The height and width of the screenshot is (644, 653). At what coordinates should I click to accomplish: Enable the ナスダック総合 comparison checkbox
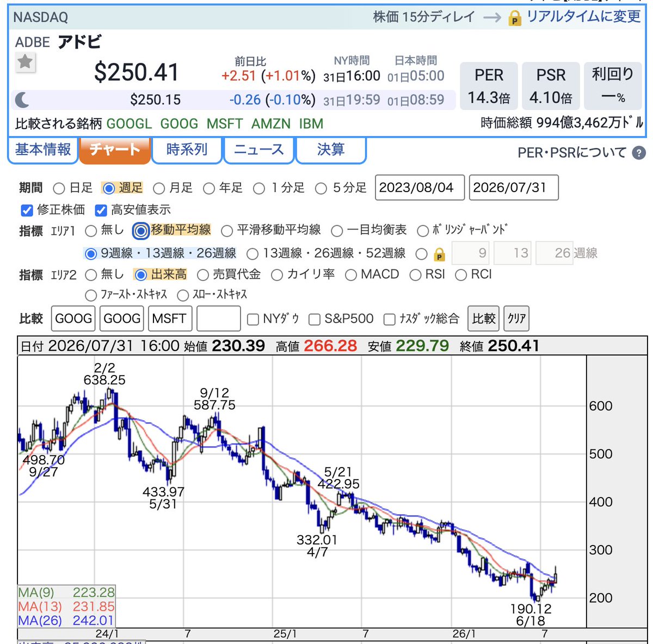389,320
